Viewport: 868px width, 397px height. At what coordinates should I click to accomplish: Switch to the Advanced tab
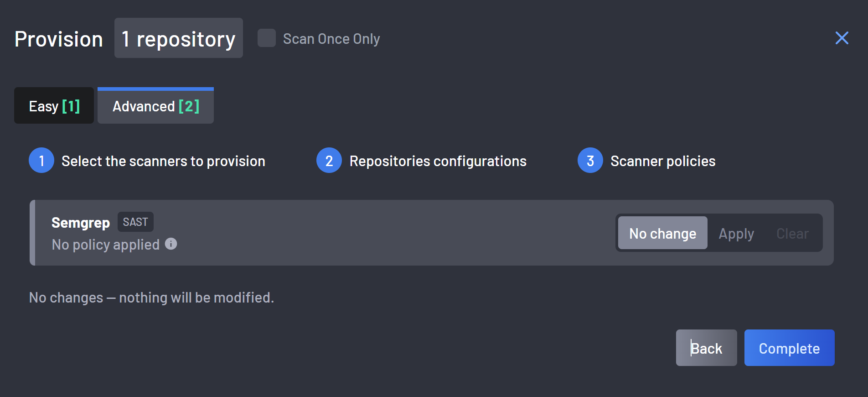coord(155,106)
